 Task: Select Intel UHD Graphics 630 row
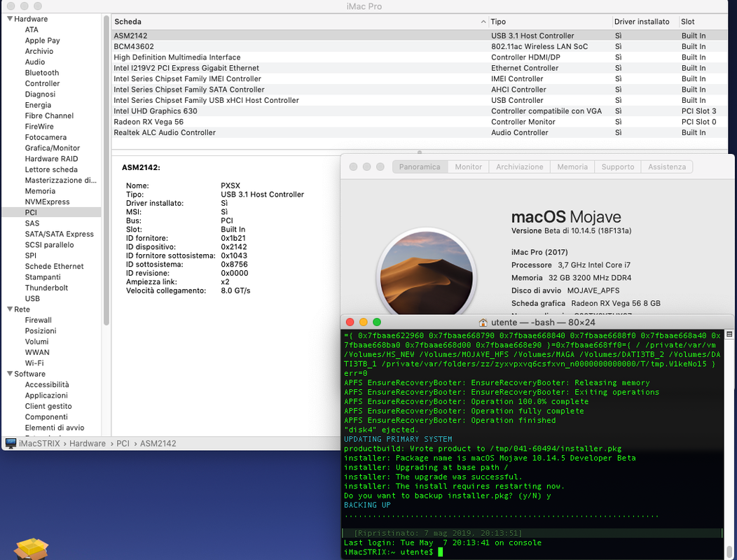click(x=420, y=111)
